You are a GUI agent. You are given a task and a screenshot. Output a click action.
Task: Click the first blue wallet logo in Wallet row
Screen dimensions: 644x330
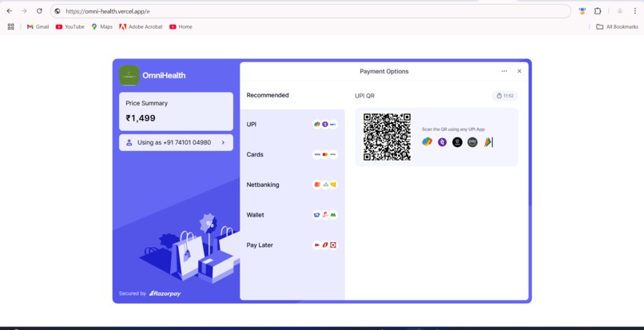click(x=317, y=214)
